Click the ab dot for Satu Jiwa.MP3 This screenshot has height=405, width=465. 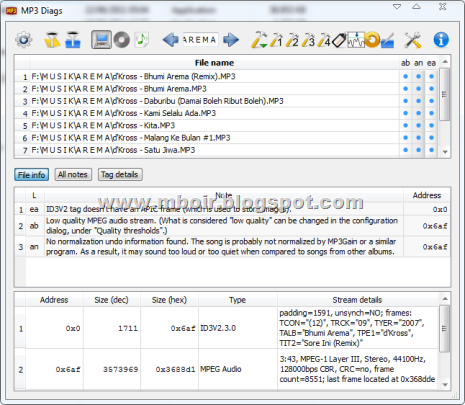click(x=405, y=150)
